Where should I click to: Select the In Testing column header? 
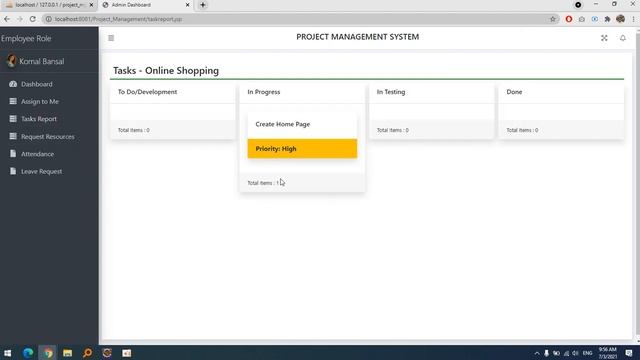[x=391, y=92]
